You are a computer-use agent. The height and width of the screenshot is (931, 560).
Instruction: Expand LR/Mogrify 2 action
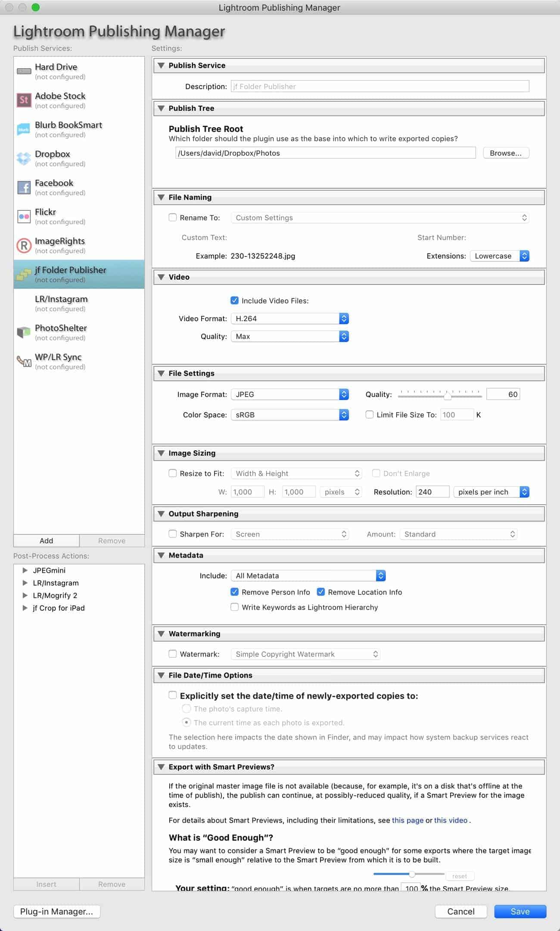click(25, 595)
